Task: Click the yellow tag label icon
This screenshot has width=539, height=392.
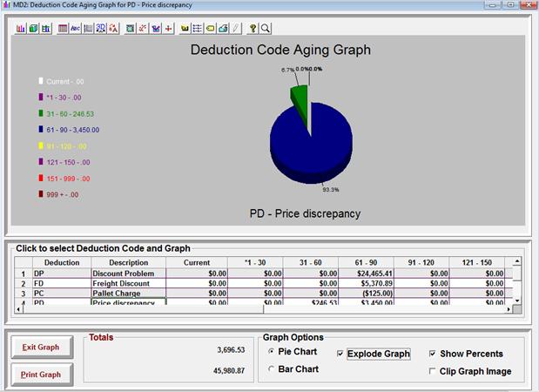Action: point(211,28)
